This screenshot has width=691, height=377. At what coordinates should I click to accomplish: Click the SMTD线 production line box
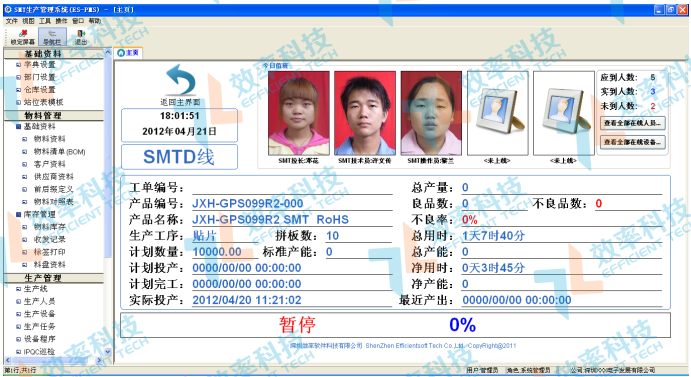(179, 157)
